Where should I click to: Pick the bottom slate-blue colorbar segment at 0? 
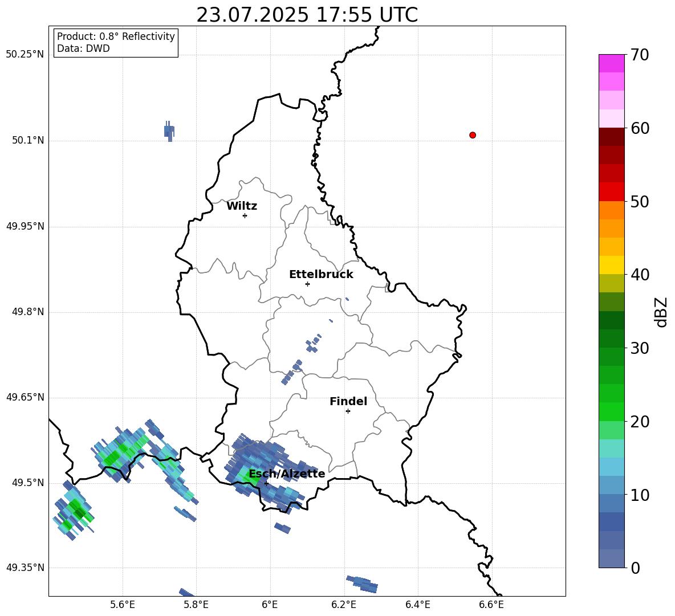coord(611,559)
